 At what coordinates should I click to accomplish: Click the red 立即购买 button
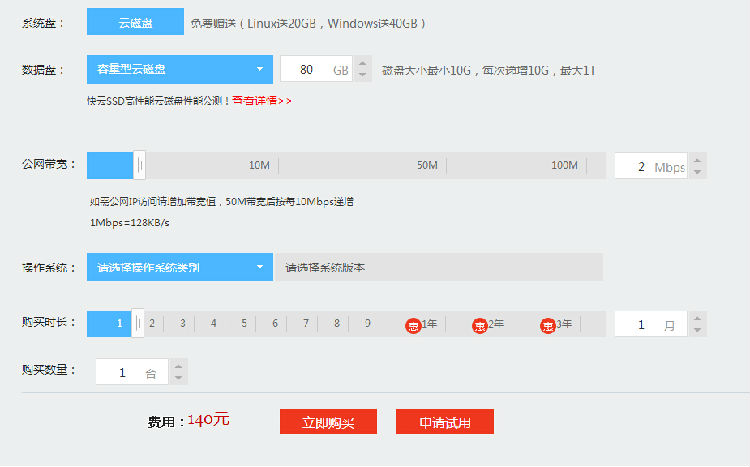pos(328,422)
